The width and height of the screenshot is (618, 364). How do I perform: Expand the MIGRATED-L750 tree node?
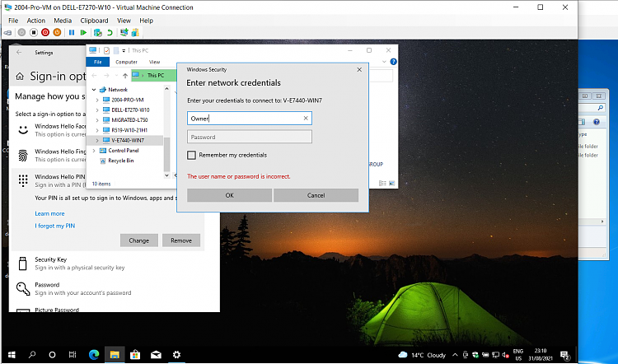click(x=97, y=120)
